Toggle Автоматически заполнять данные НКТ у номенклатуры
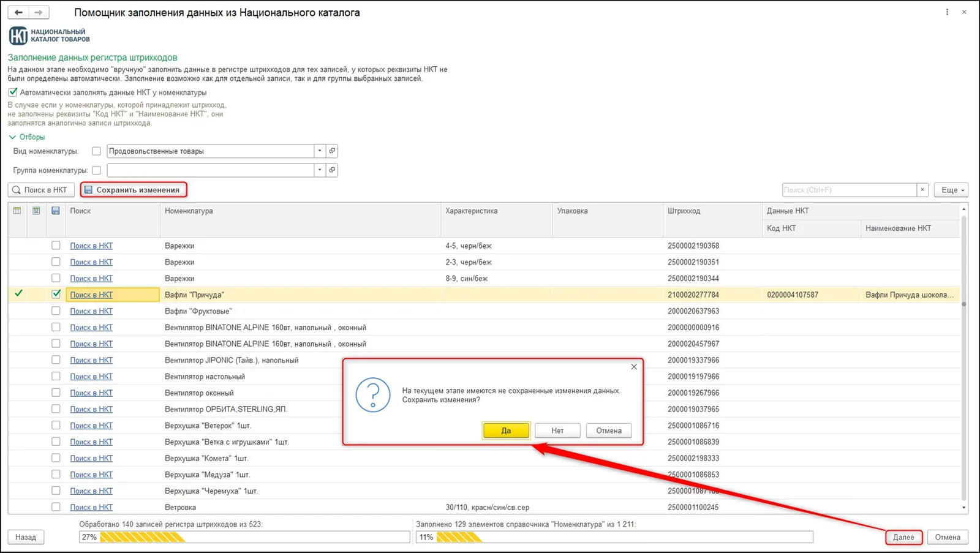The image size is (980, 553). [13, 92]
